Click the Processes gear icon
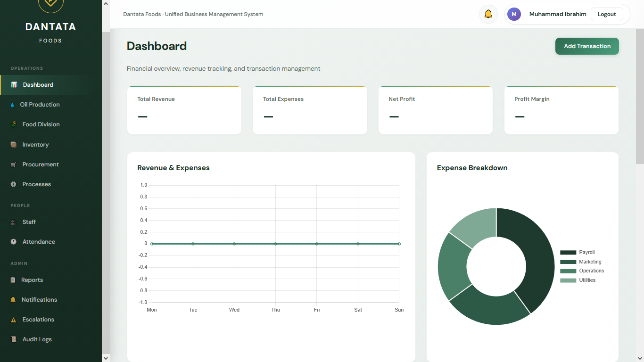 tap(14, 184)
